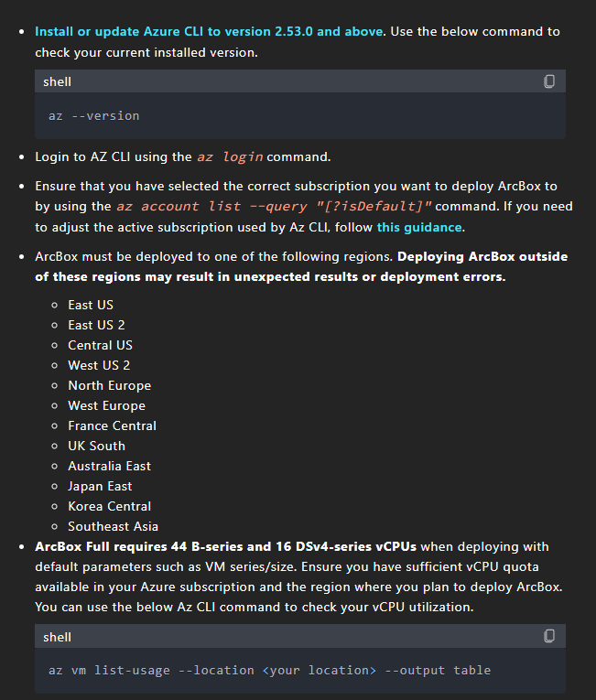The width and height of the screenshot is (596, 700).
Task: Click the az account list inline command
Action: 274,206
